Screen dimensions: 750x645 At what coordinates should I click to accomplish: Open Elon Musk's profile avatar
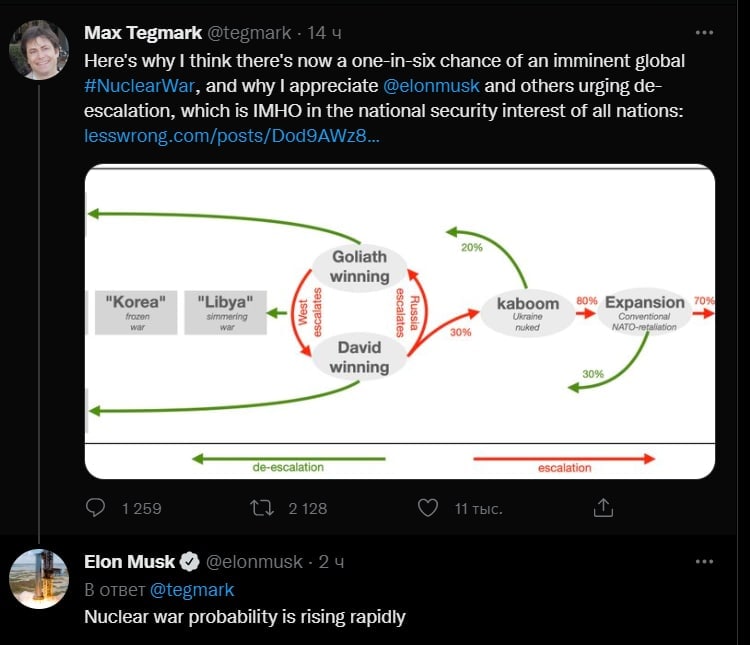39,578
